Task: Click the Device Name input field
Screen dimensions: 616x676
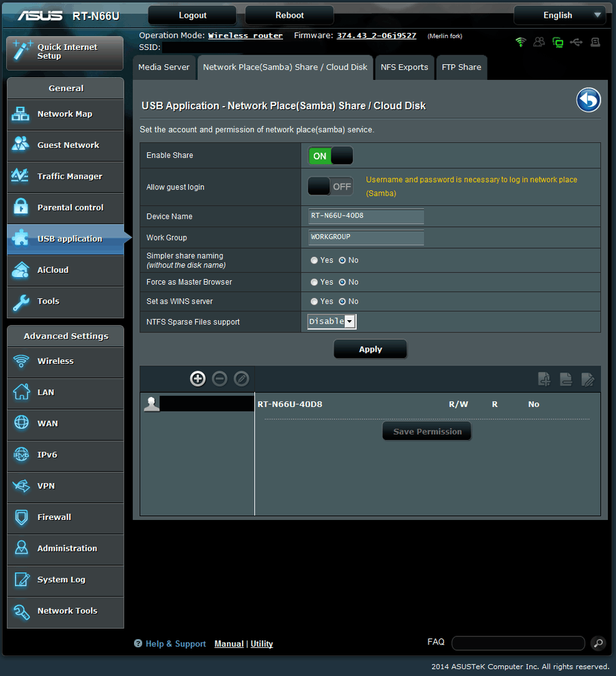Action: point(366,216)
